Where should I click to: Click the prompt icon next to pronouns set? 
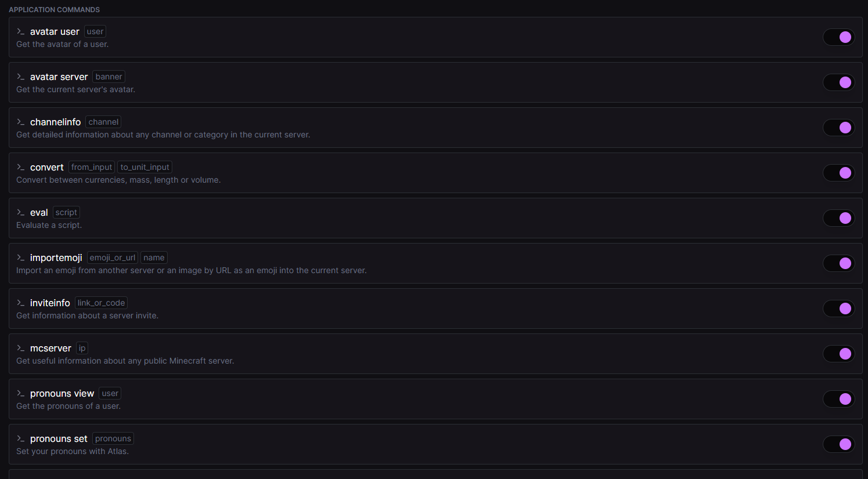coord(21,439)
